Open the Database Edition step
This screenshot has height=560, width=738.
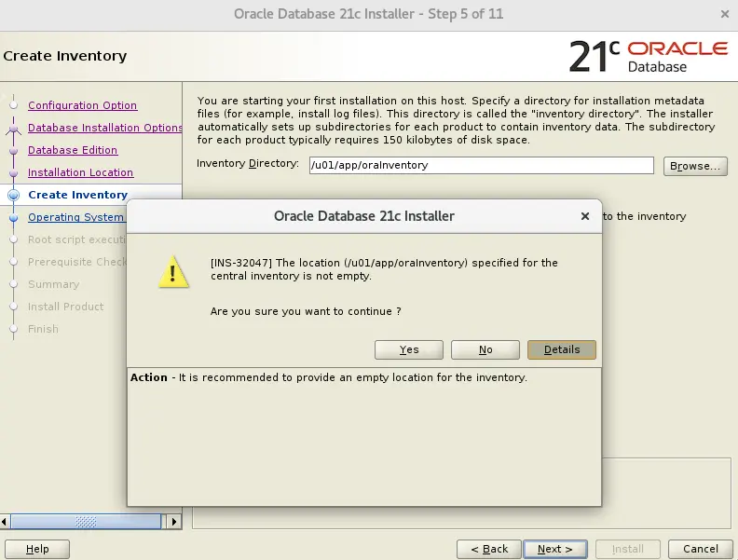[73, 150]
